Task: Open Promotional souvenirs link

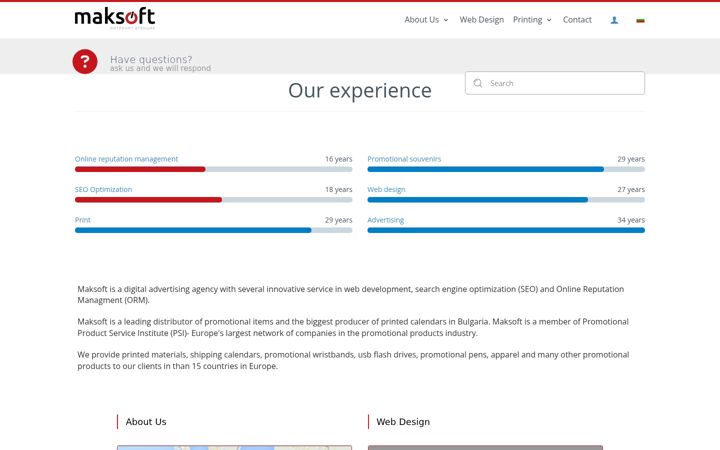Action: [x=404, y=159]
